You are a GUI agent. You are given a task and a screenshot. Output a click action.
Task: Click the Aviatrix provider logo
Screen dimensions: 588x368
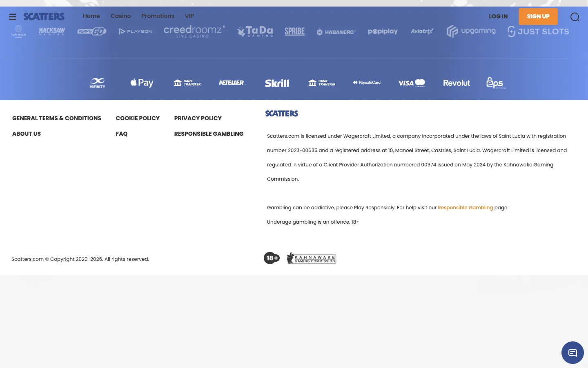(x=422, y=31)
